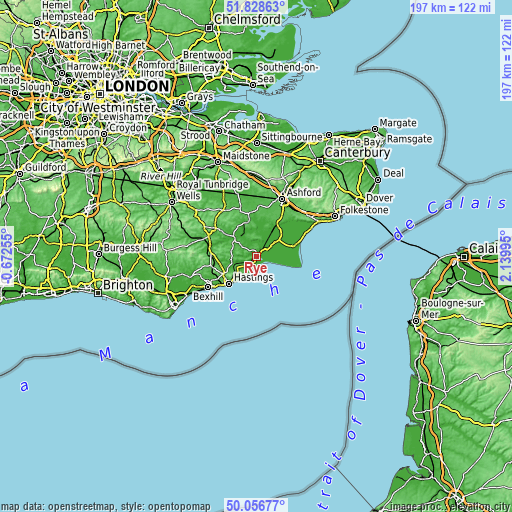Image resolution: width=512 pixels, height=512 pixels.
Task: Click the right longitude 2.13995° label
Action: pos(505,256)
